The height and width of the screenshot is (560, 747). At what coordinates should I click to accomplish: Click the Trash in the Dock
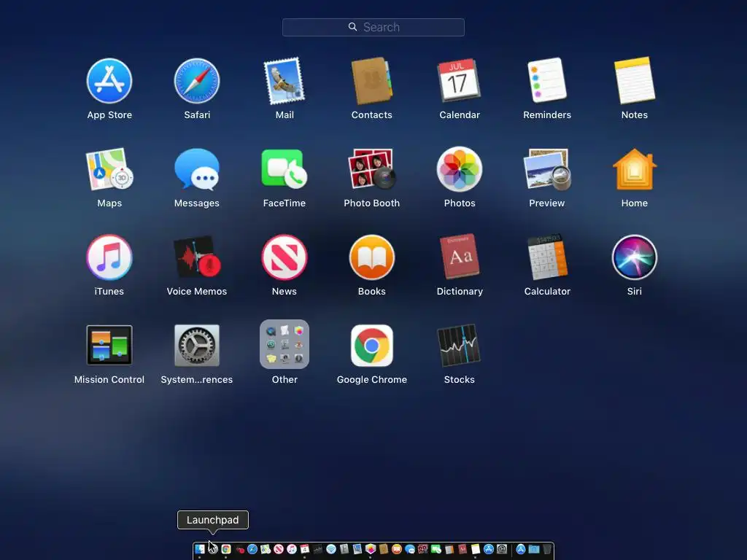547,549
